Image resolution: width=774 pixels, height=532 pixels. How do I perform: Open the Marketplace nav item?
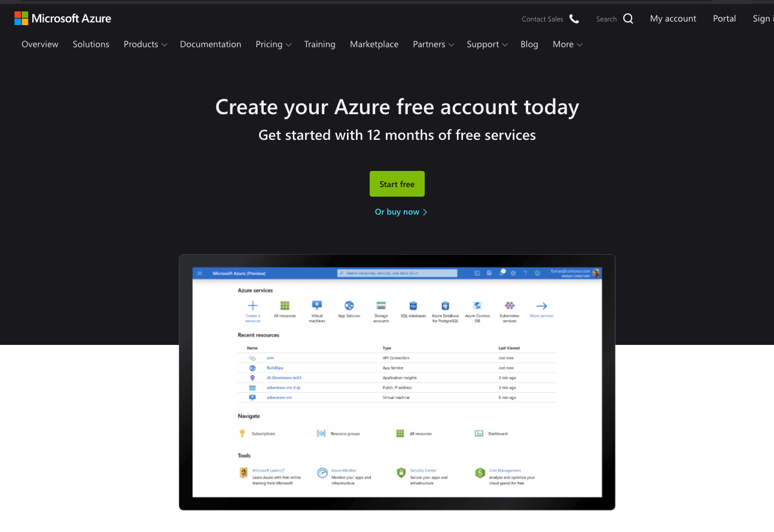[x=374, y=44]
